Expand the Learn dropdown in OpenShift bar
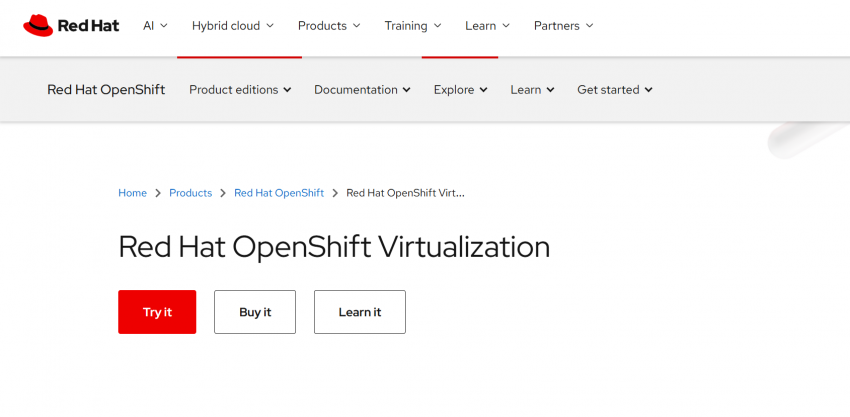Screen dimensions: 850x417 tap(532, 89)
